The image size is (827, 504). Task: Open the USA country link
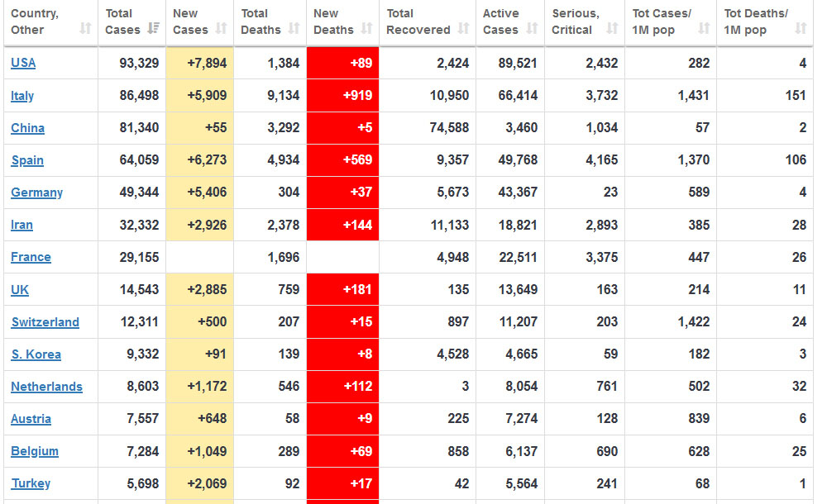point(23,63)
